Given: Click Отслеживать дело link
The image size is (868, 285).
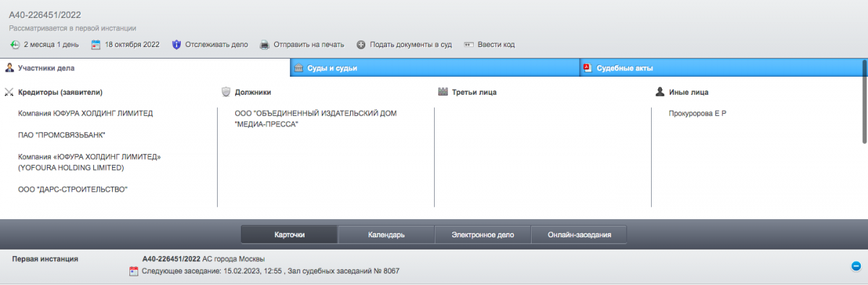Looking at the screenshot, I should (216, 45).
